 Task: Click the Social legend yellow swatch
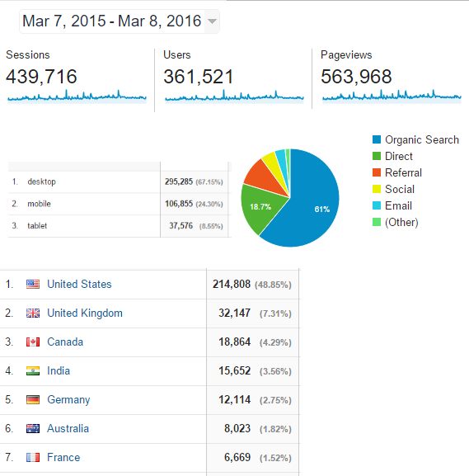[377, 189]
